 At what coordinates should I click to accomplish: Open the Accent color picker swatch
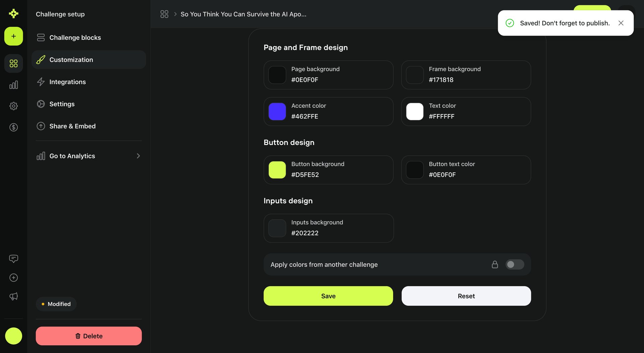coord(277,111)
